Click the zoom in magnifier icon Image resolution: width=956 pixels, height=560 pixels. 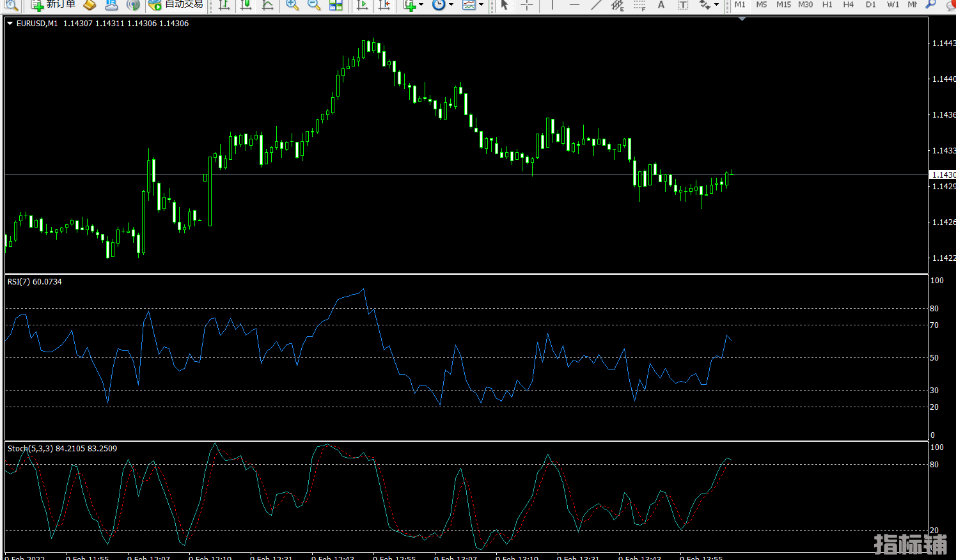[x=292, y=5]
